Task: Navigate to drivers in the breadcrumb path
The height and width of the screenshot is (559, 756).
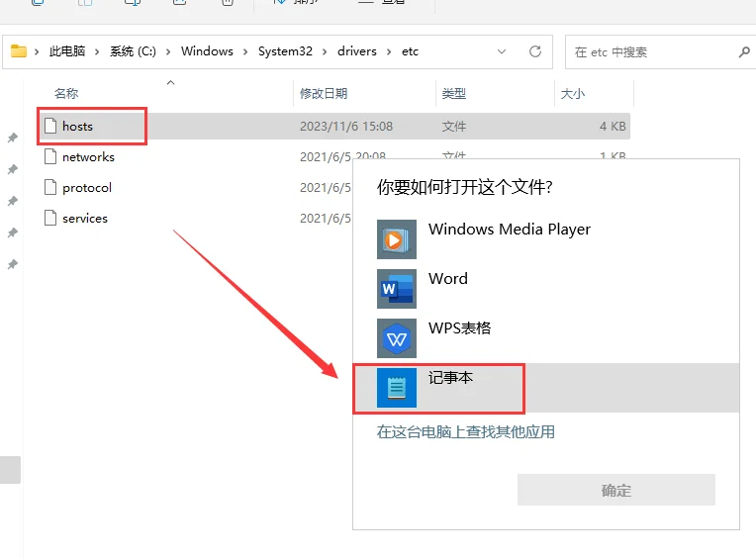Action: (356, 51)
